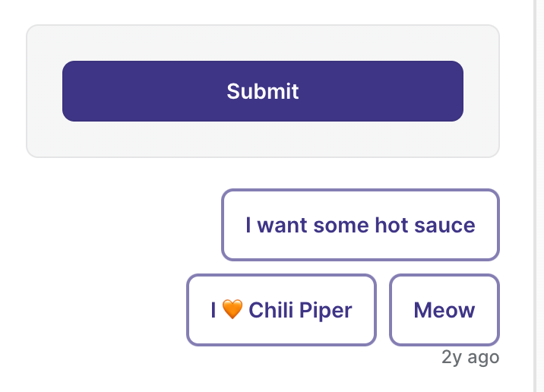Click the gray card area above the Submit button
Image resolution: width=544 pixels, height=392 pixels.
point(263,43)
